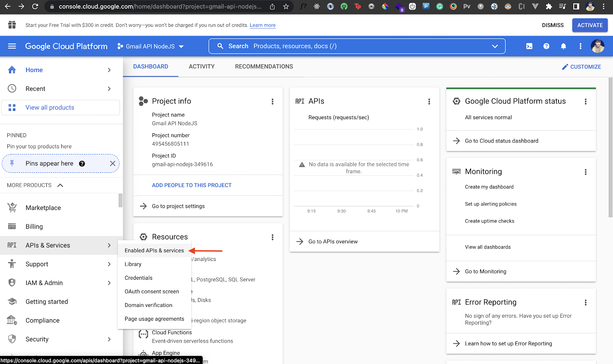Collapse the MORE PRODUCTS section

(x=60, y=185)
